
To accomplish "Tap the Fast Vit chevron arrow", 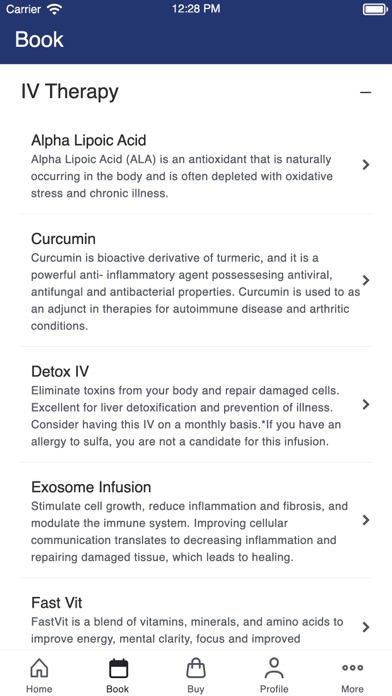I will point(366,627).
